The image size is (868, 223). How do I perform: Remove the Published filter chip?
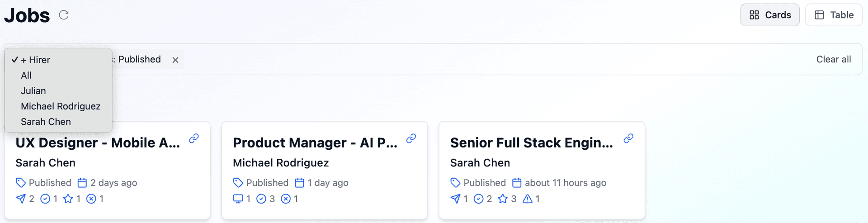pyautogui.click(x=175, y=60)
